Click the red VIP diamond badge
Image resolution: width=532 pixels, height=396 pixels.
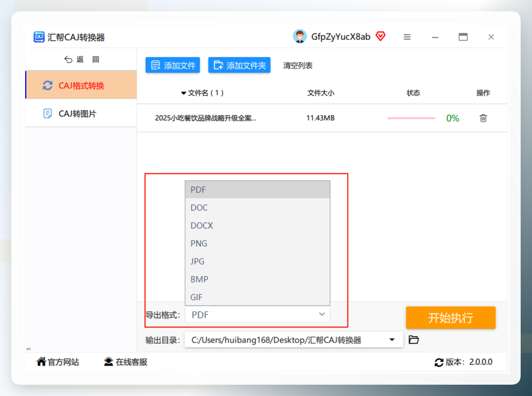[x=381, y=36]
